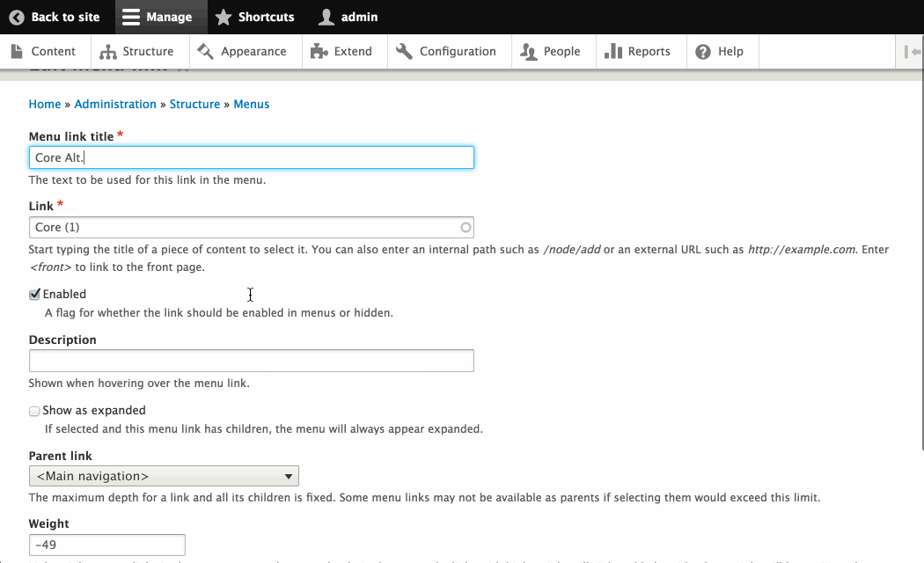Viewport: 924px width, 563px height.
Task: Focus the Link input field
Action: click(252, 227)
